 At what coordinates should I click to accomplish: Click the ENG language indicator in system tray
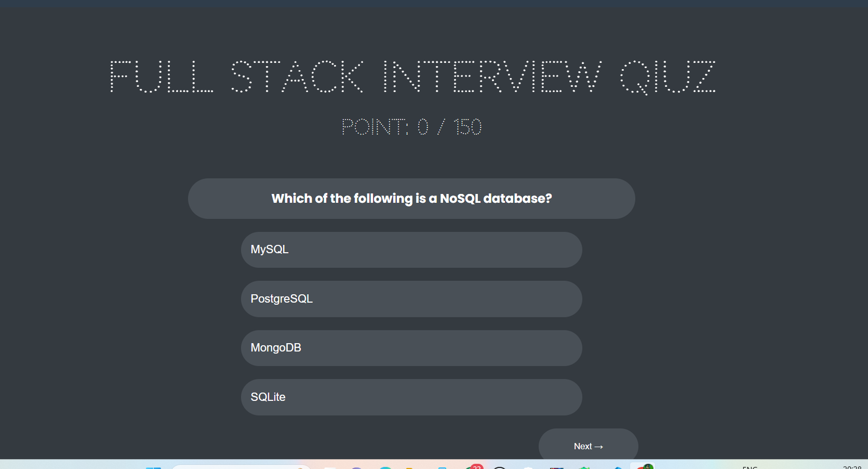point(750,467)
